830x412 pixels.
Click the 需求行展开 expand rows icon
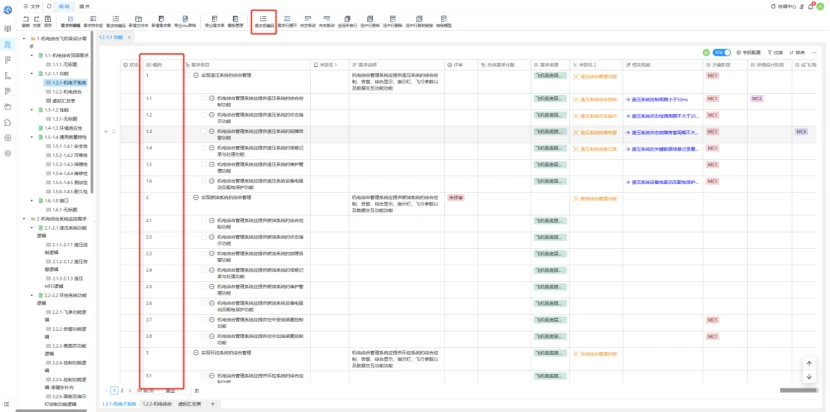287,19
